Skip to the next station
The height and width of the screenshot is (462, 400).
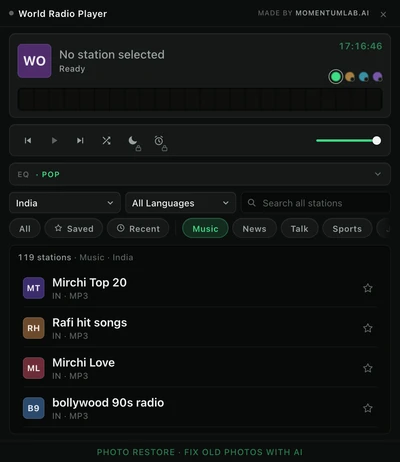tap(80, 141)
